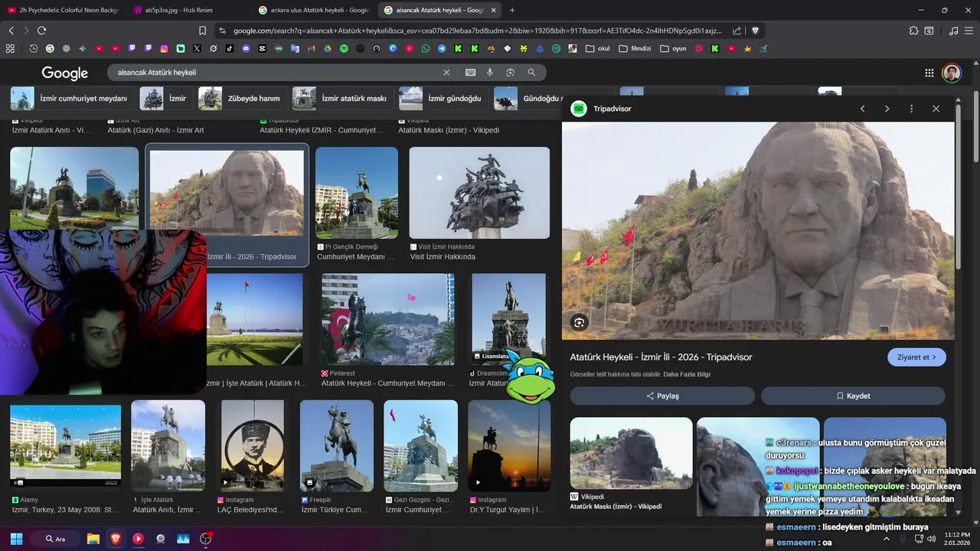Open new browser tab with plus
Viewport: 980px width, 551px height.
512,10
